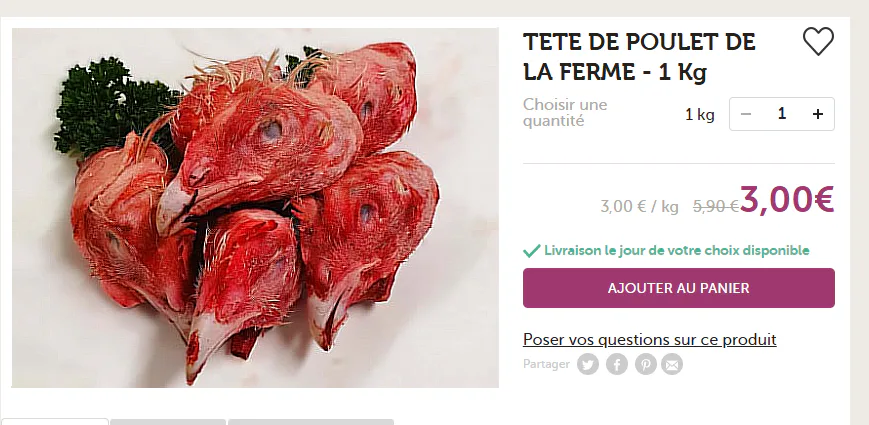Open 'Poser vos questions sur ce produit' link
This screenshot has width=869, height=425.
coord(650,339)
